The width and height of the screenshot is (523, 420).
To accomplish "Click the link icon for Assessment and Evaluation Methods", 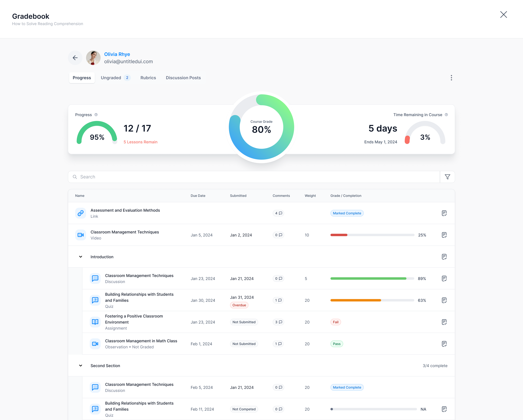I will 80,213.
